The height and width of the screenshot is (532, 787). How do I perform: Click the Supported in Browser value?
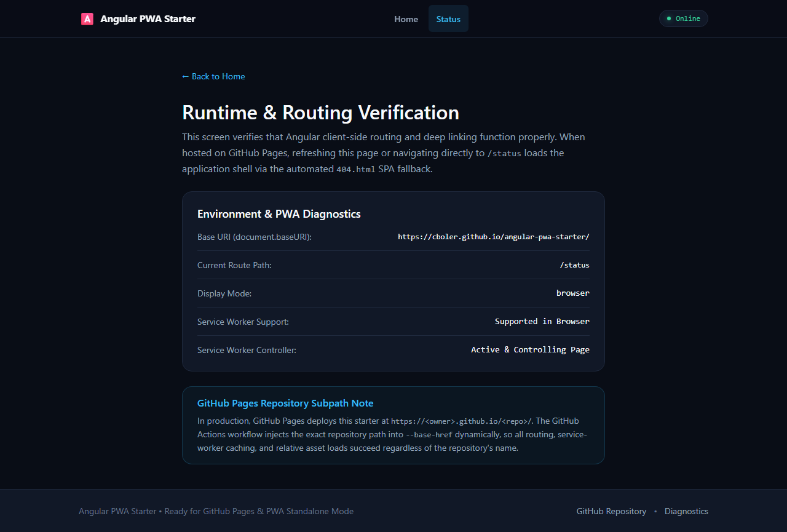pos(542,322)
